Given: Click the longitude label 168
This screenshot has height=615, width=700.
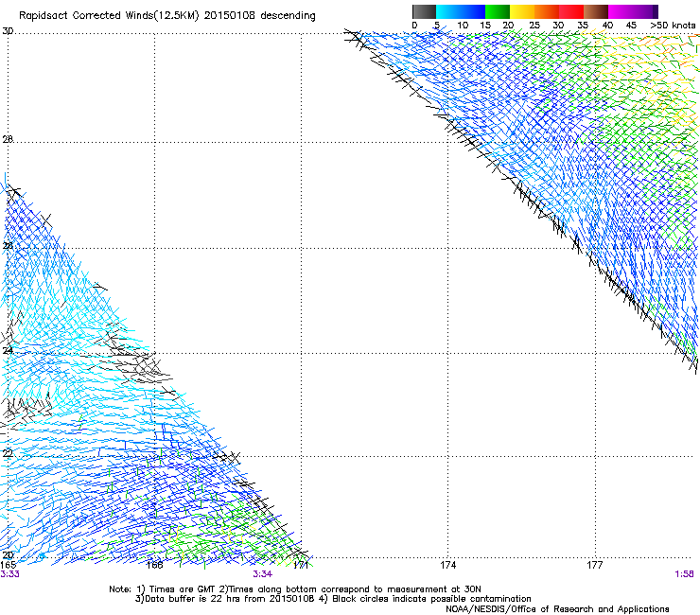Looking at the screenshot, I should point(155,565).
